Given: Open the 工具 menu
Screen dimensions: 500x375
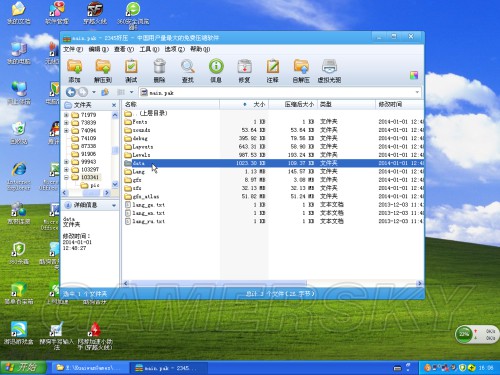Looking at the screenshot, I should coord(149,49).
